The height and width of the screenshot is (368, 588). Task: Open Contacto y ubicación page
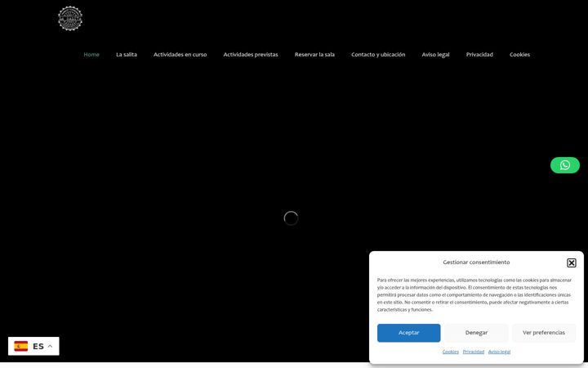tap(378, 55)
